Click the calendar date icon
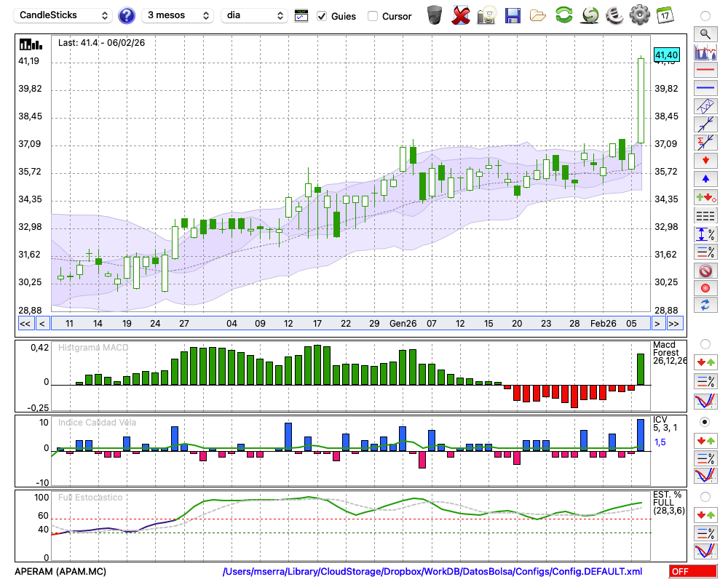 [x=665, y=15]
